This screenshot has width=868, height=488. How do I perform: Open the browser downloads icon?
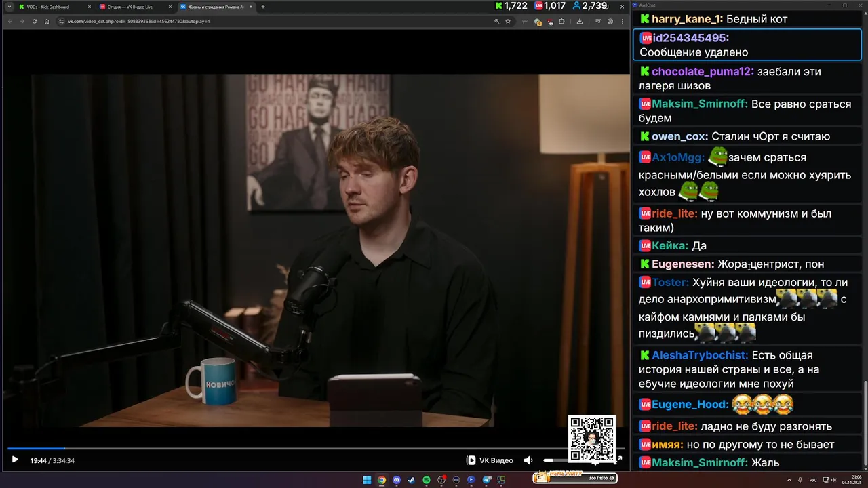coord(580,21)
